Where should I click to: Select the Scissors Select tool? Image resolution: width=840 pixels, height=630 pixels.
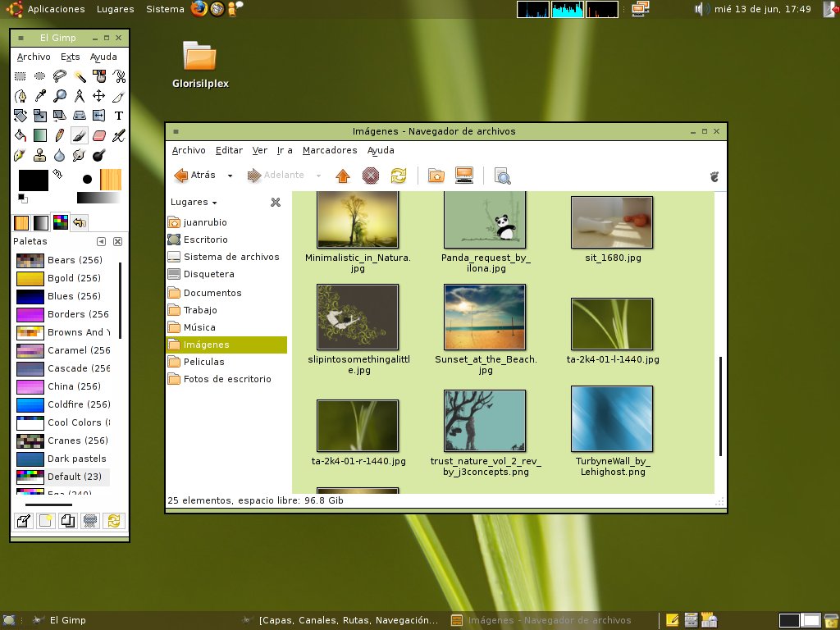[x=119, y=76]
